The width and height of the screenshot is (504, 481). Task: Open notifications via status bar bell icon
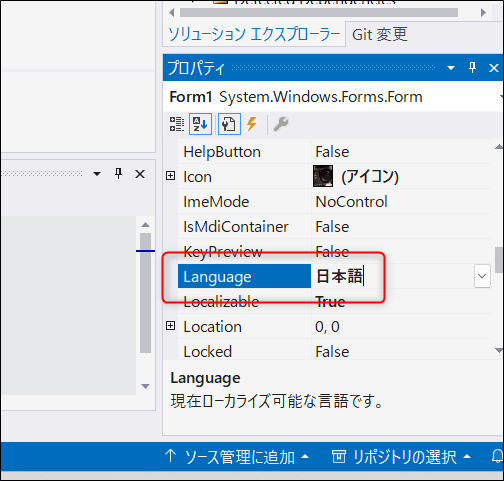[497, 456]
